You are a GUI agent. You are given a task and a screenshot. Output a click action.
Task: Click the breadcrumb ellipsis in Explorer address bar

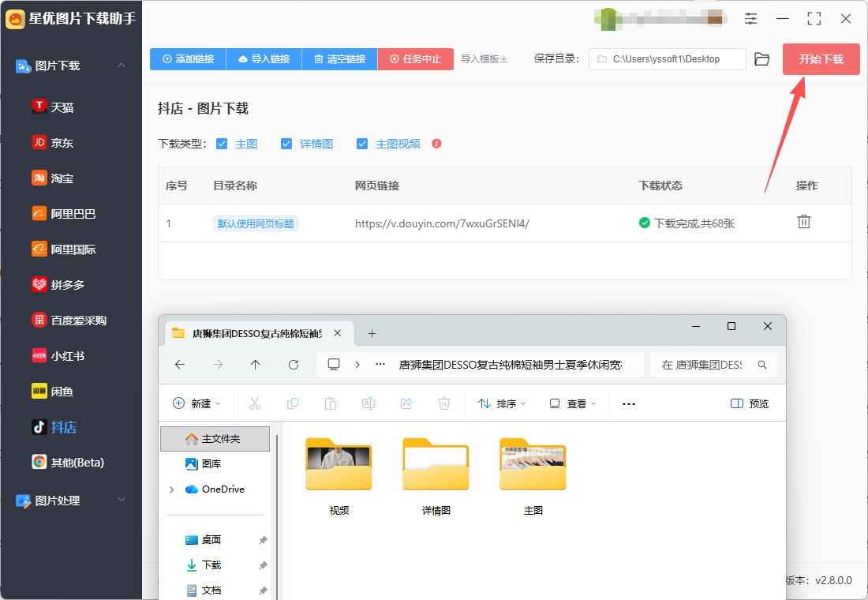(380, 364)
